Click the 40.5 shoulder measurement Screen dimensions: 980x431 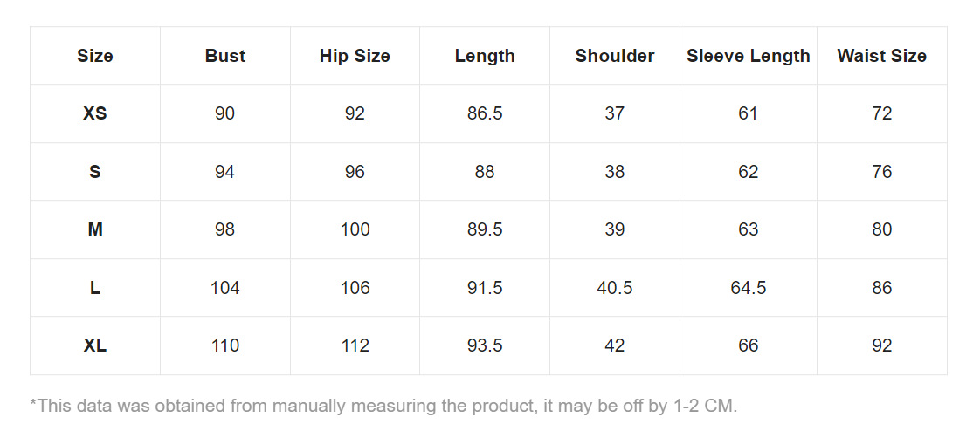click(x=615, y=288)
